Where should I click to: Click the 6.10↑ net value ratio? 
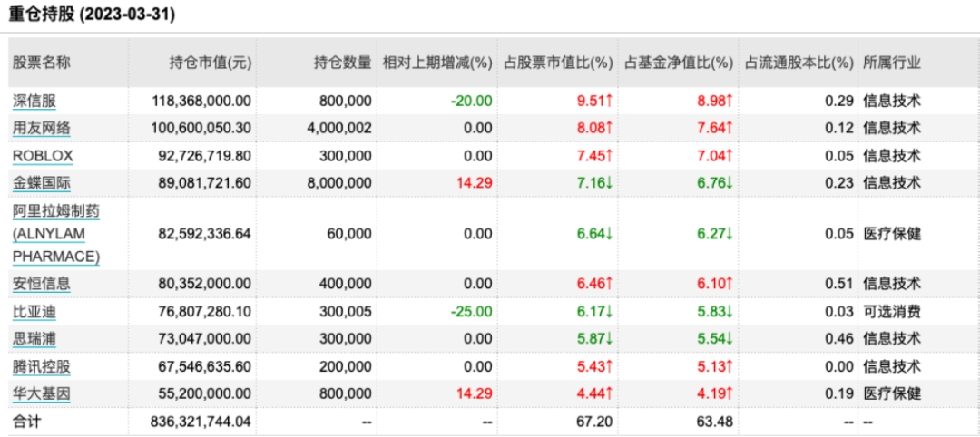tap(716, 284)
